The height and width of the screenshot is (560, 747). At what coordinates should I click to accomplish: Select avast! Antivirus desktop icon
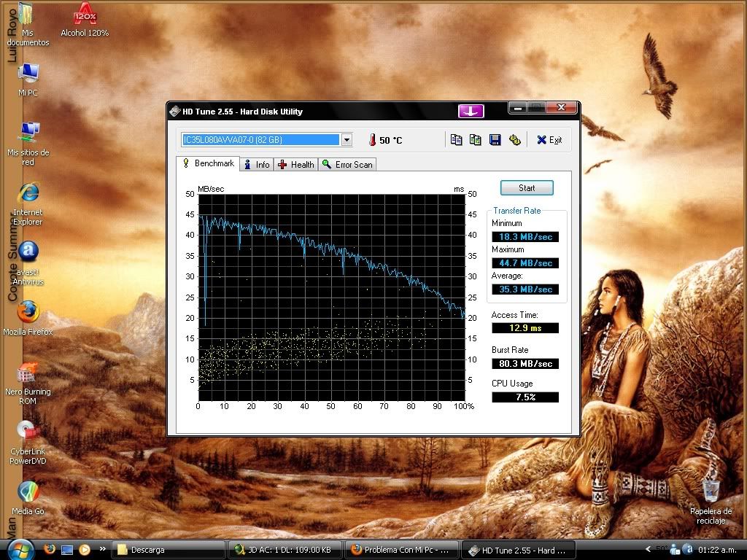click(x=28, y=264)
